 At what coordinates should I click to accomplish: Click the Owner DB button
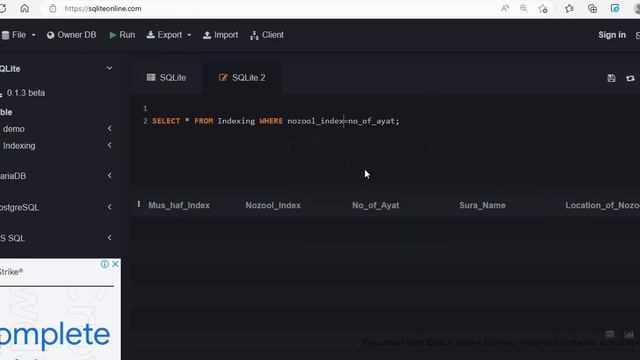(71, 35)
